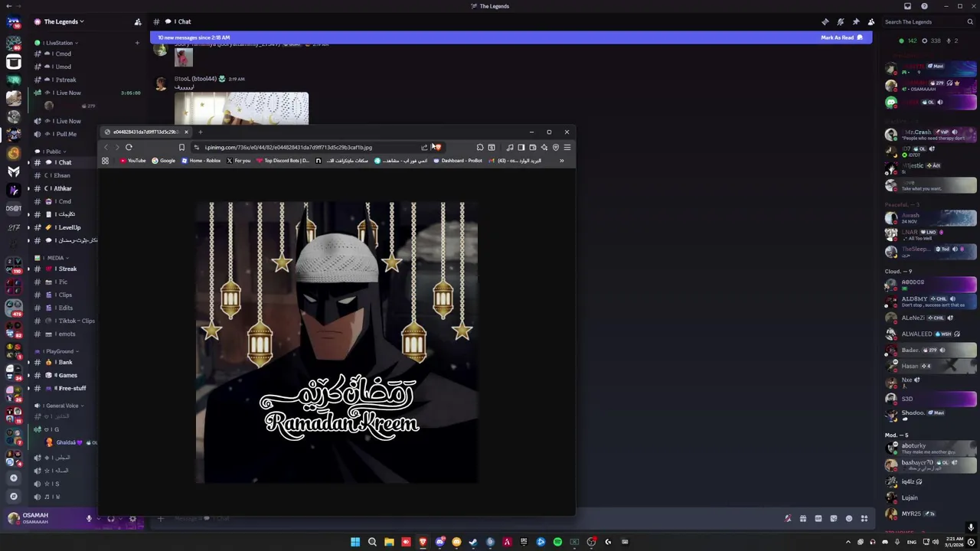The image size is (980, 551).
Task: Open Discover servers compass icon
Action: coord(13,496)
